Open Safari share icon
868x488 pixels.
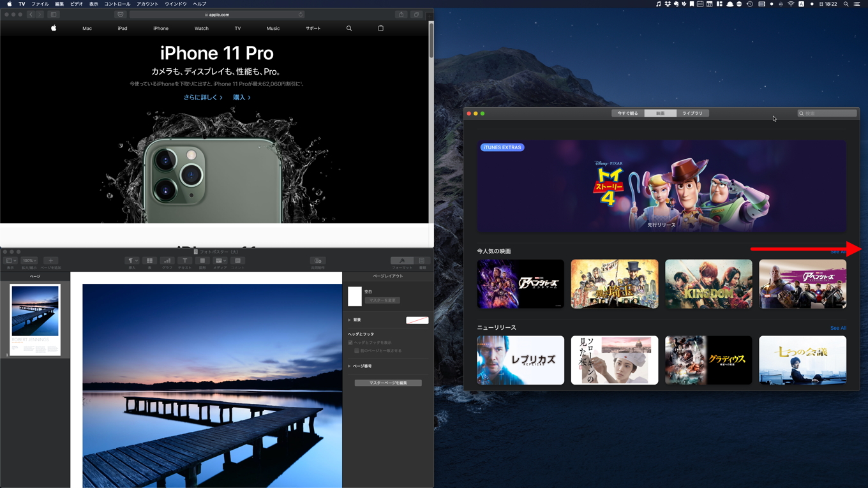(x=401, y=14)
